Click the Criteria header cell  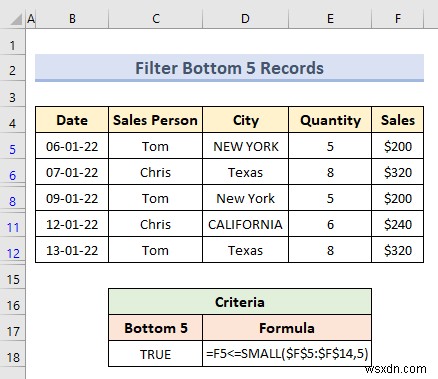coord(240,302)
